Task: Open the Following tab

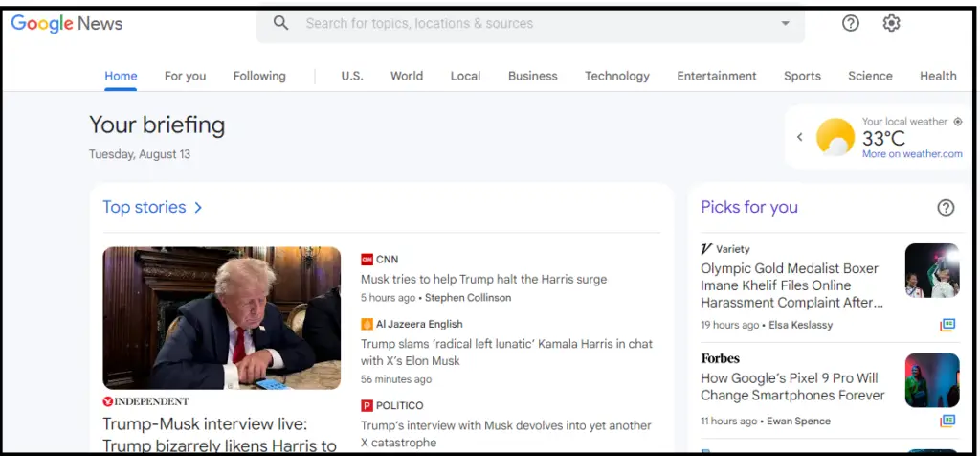Action: [259, 76]
